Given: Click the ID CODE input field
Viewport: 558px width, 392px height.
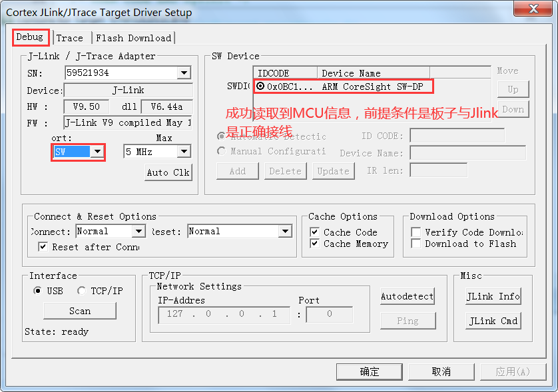Looking at the screenshot, I should click(457, 136).
